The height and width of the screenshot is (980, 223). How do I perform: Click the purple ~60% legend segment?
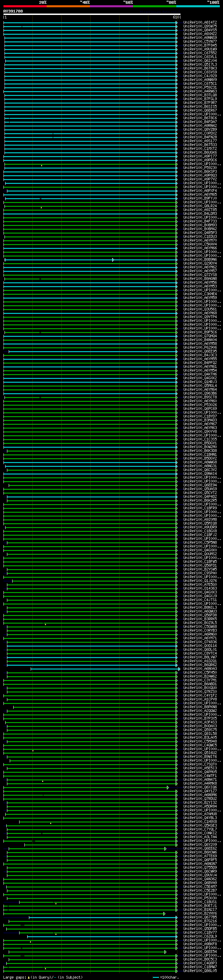(111, 6)
